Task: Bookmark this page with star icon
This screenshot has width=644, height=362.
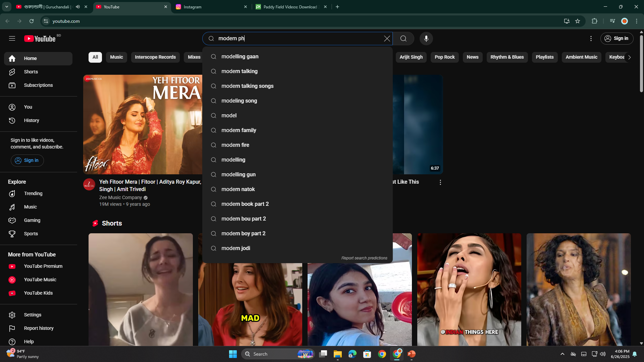Action: pos(578,21)
